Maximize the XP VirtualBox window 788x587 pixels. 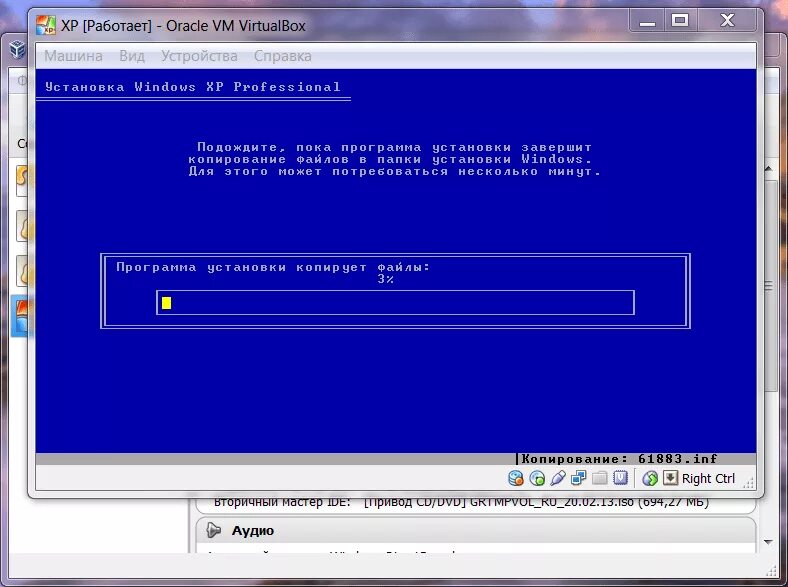click(x=680, y=21)
